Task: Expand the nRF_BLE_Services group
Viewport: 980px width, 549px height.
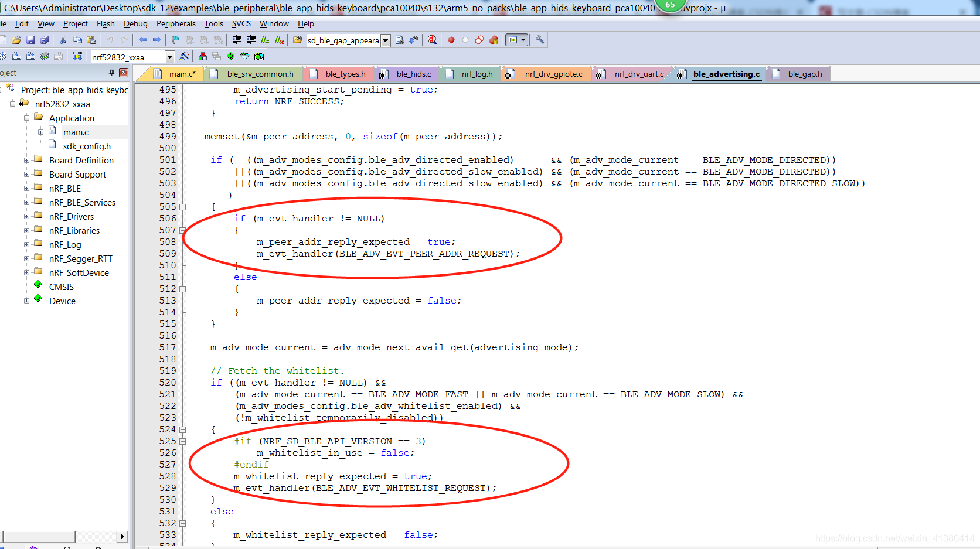Action: click(x=26, y=202)
